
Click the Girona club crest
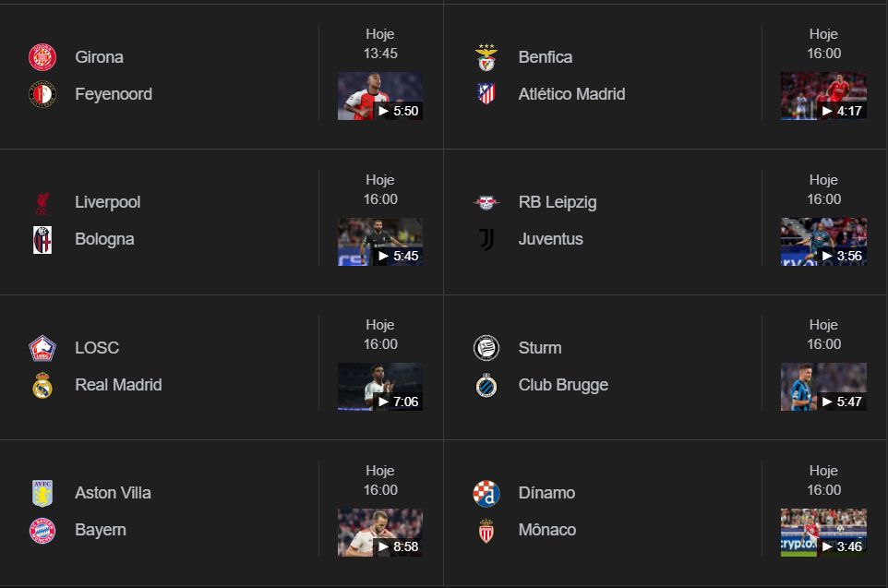(42, 57)
